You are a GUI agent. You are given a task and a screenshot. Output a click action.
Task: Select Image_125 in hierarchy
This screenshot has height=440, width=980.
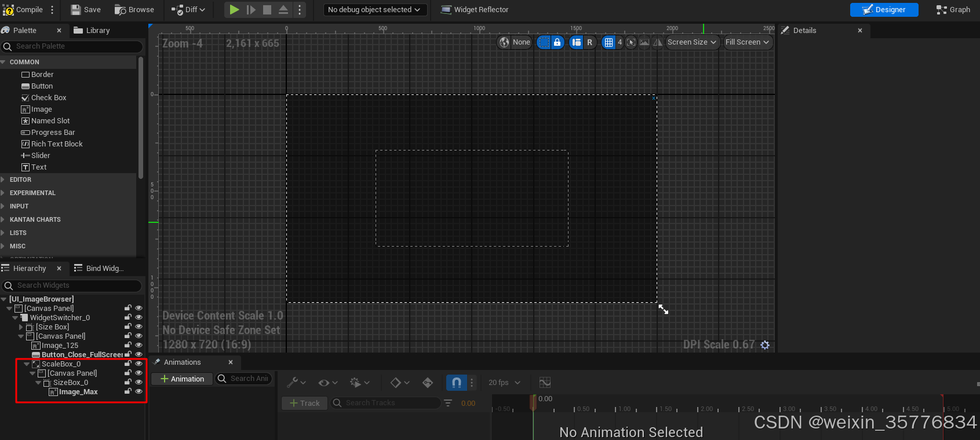pyautogui.click(x=60, y=346)
